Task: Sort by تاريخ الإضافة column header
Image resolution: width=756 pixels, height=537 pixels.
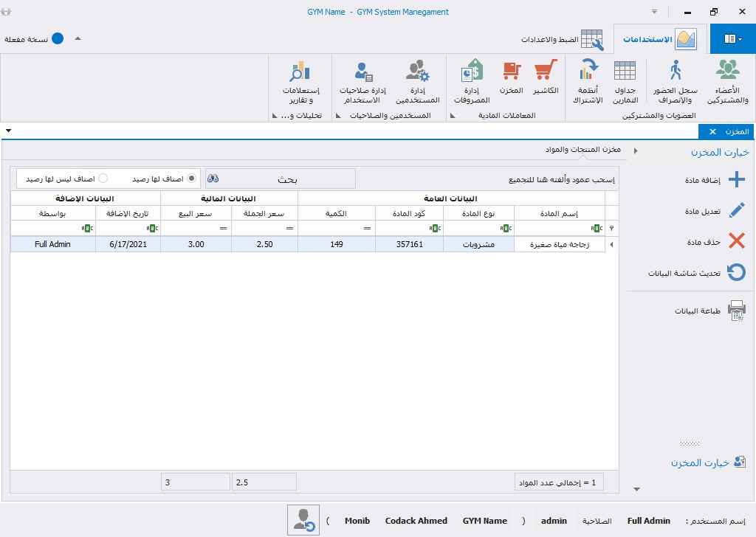Action: coord(128,213)
